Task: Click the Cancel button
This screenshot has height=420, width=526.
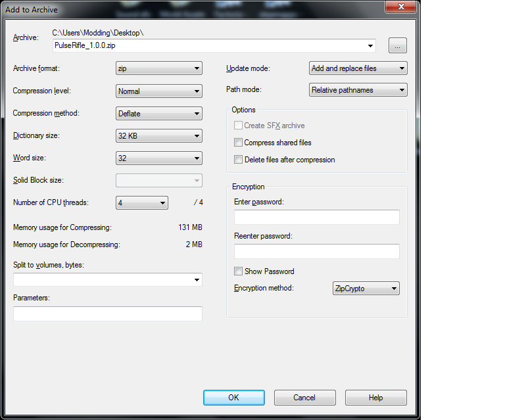Action: [304, 398]
